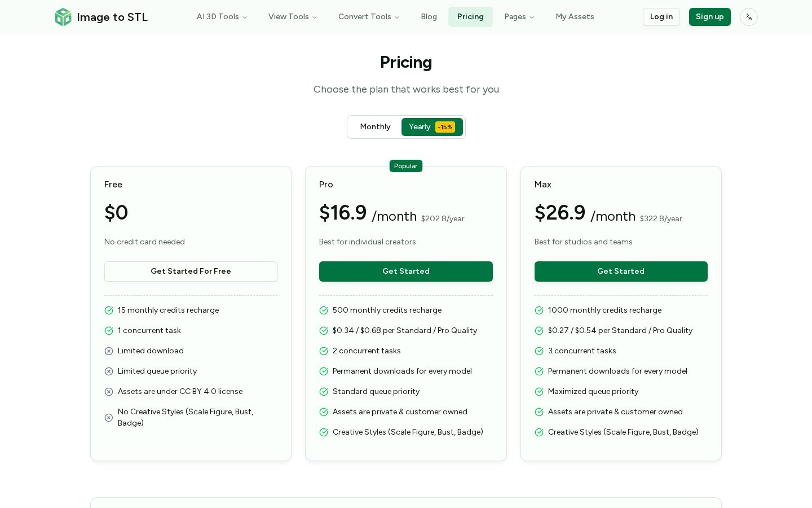The image size is (812, 508).
Task: Click the Max plan title
Action: click(543, 185)
